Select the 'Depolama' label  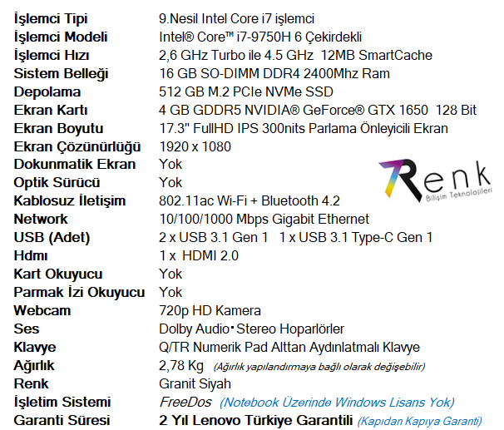47,92
